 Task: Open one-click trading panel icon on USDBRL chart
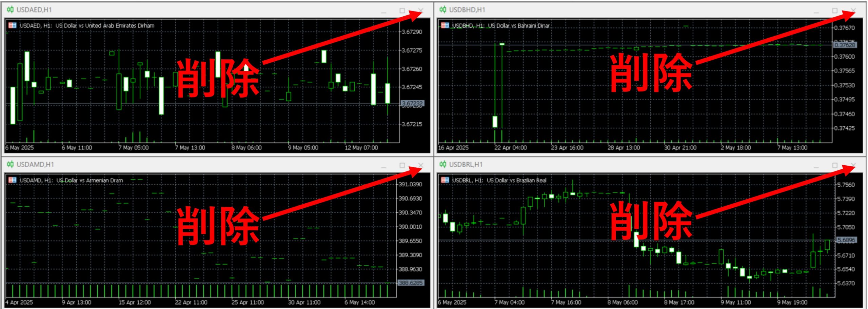click(x=445, y=180)
